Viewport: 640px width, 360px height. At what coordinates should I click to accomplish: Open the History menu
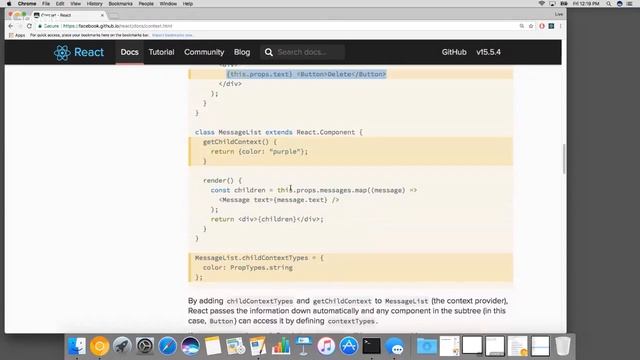tap(94, 4)
